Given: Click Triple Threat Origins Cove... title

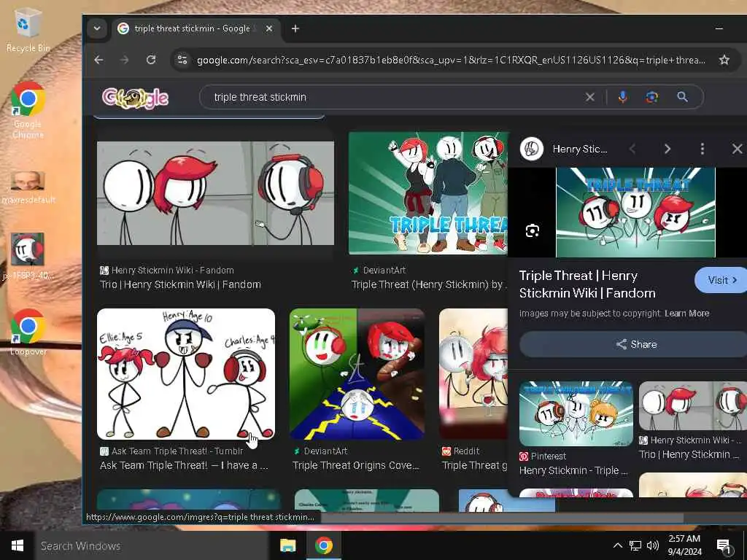Looking at the screenshot, I should 356,465.
